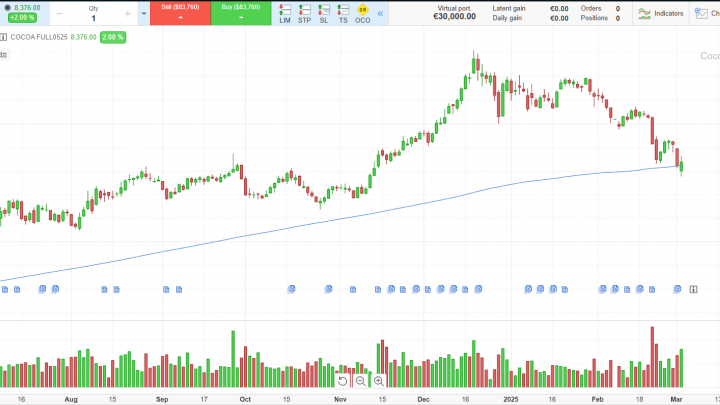Viewport: 720px width, 405px height.
Task: Select the LIM limit order icon
Action: tap(285, 13)
